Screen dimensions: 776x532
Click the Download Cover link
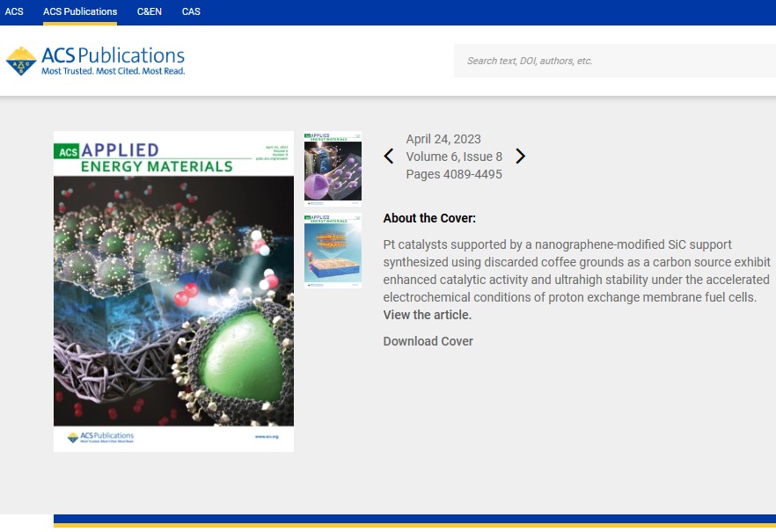pos(428,340)
